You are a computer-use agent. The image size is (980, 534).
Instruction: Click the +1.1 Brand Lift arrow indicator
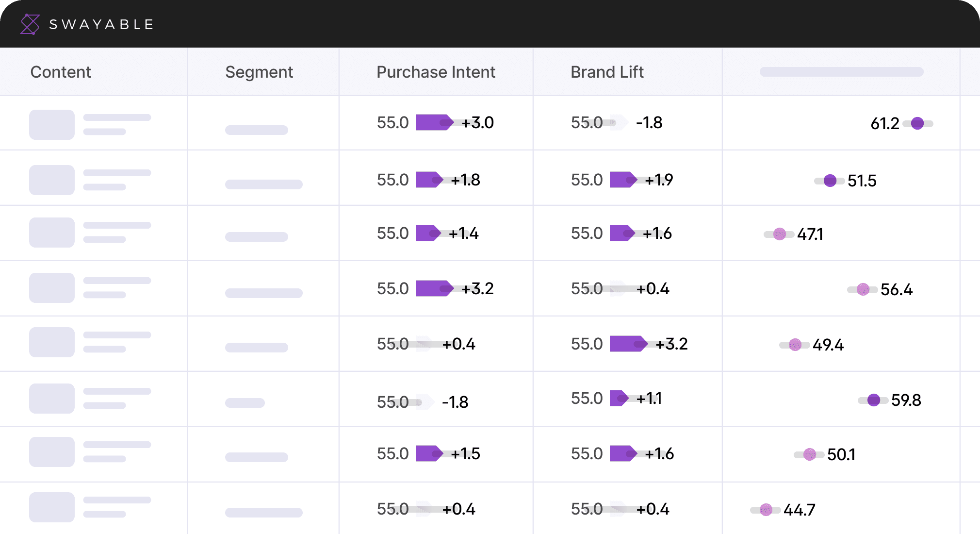(619, 398)
